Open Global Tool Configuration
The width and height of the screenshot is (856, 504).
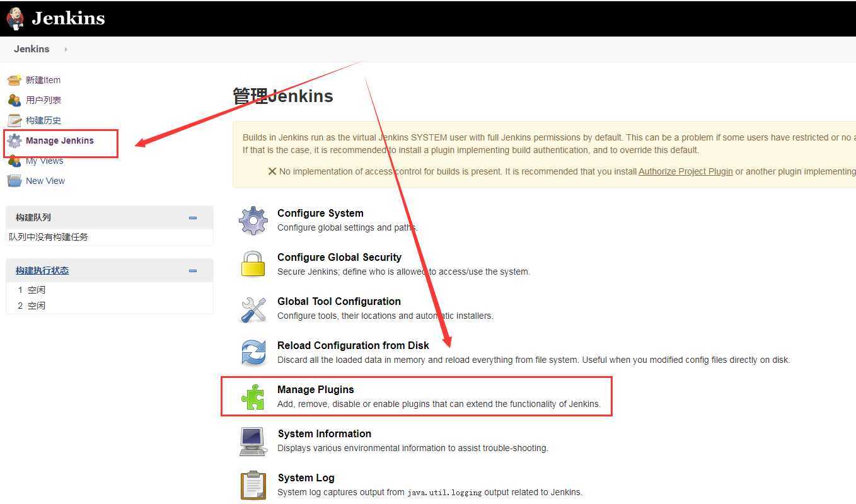(x=339, y=301)
